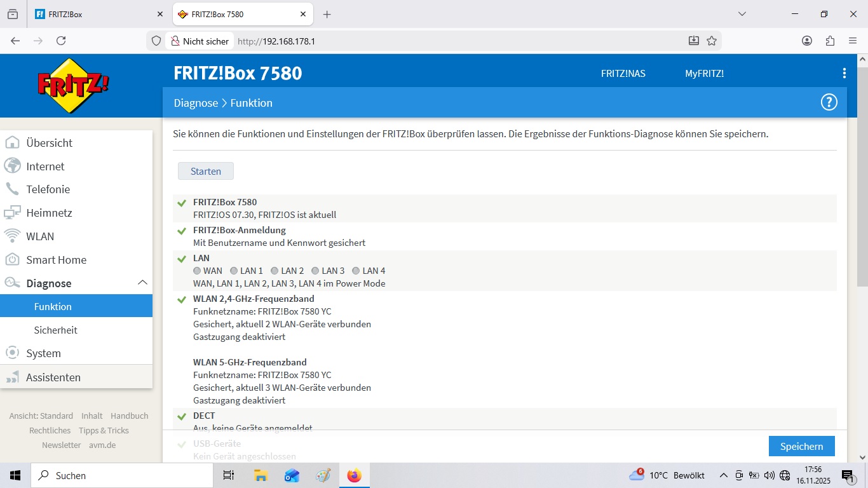Click the Handbuch footer link

tap(129, 416)
